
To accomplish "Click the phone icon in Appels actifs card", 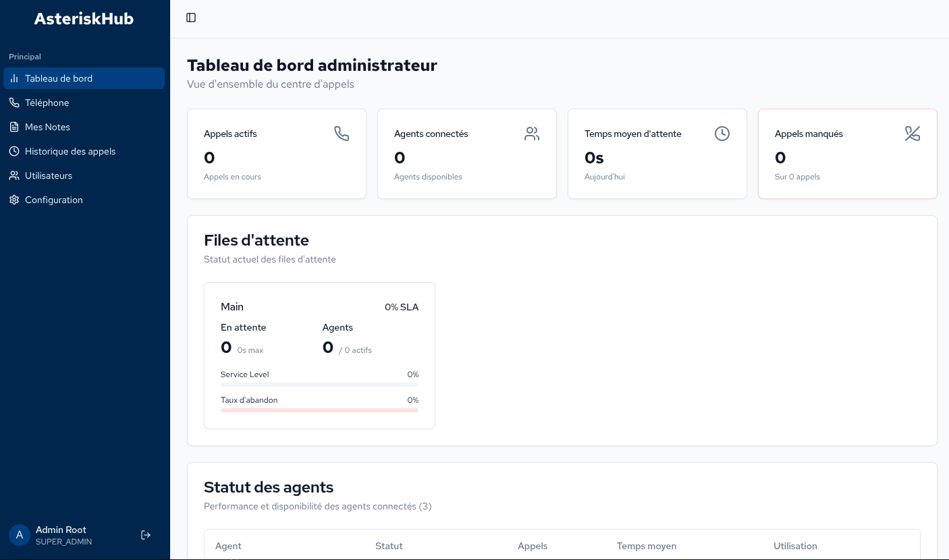I will tap(342, 134).
